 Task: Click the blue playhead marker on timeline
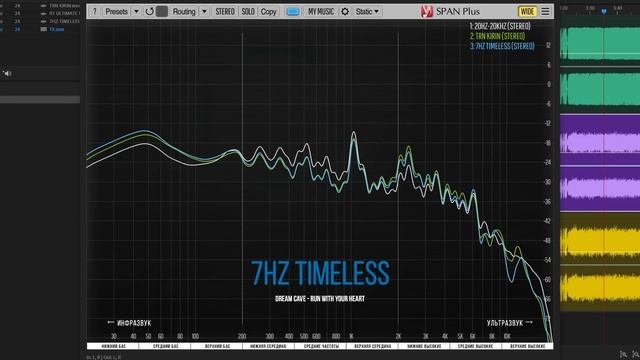[604, 11]
